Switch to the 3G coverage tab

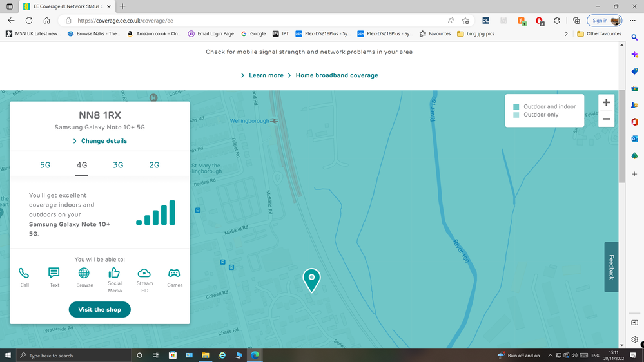pos(118,165)
